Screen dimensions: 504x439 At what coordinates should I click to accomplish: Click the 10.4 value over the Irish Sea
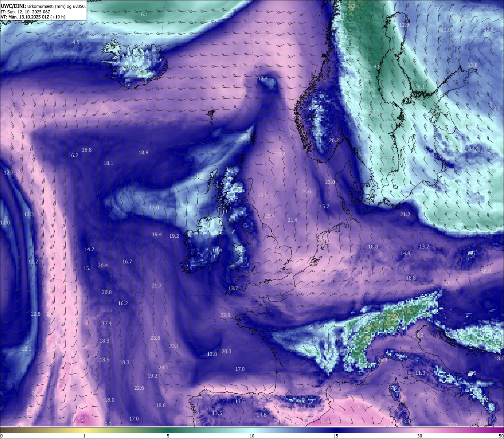pos(217,250)
